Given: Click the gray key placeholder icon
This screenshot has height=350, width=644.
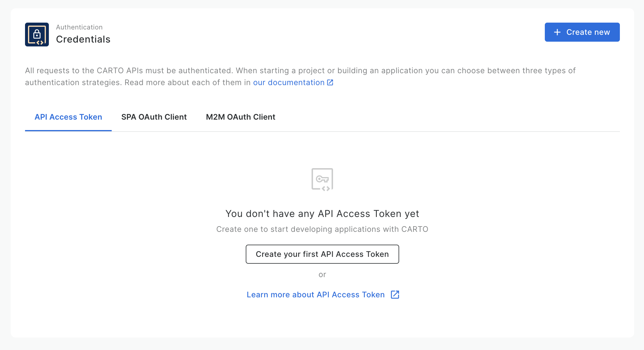Looking at the screenshot, I should tap(322, 179).
